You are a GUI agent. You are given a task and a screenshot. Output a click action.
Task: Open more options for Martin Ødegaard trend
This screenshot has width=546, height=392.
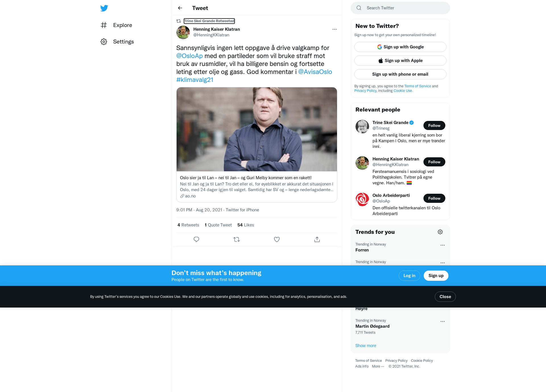pyautogui.click(x=442, y=321)
